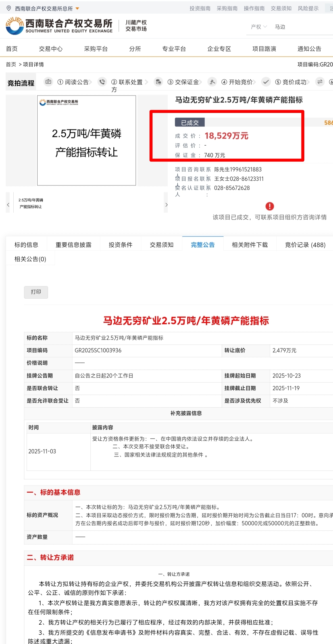Click the 首页 breadcrumb link
This screenshot has width=333, height=644.
[x=11, y=65]
